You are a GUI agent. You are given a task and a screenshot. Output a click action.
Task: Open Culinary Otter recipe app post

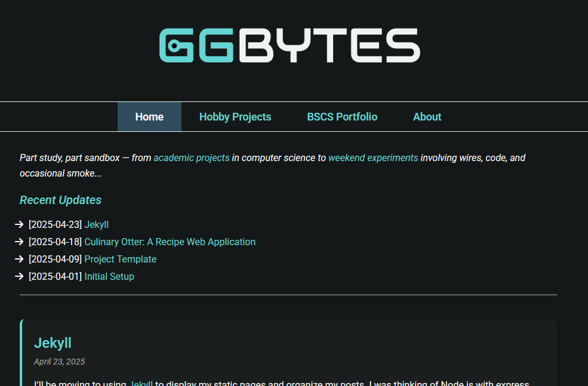170,242
